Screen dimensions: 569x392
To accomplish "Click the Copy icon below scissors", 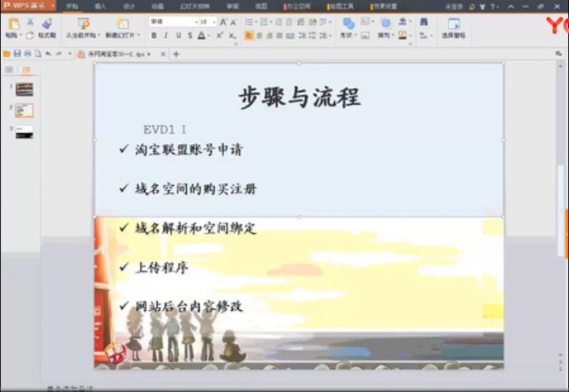I will click(x=30, y=35).
